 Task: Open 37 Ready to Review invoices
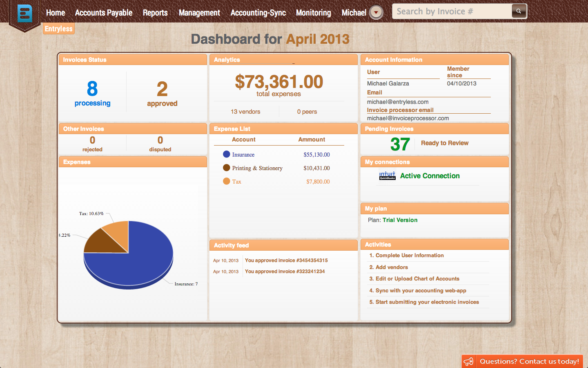pyautogui.click(x=429, y=144)
